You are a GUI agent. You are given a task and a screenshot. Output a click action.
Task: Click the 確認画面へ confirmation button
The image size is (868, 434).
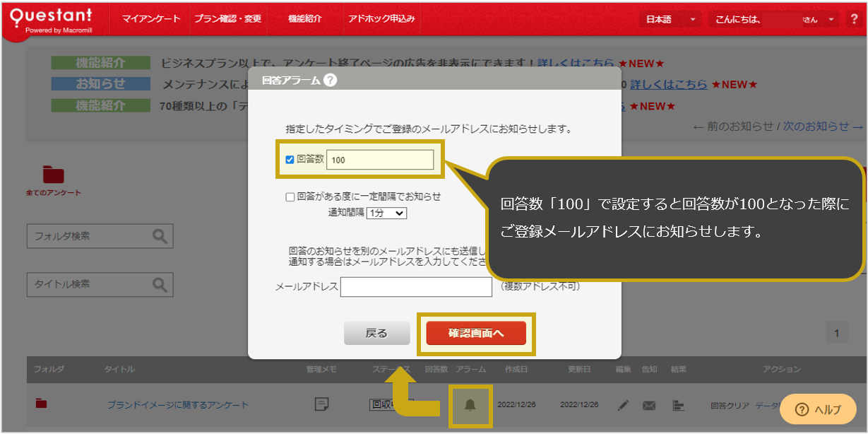click(x=477, y=332)
